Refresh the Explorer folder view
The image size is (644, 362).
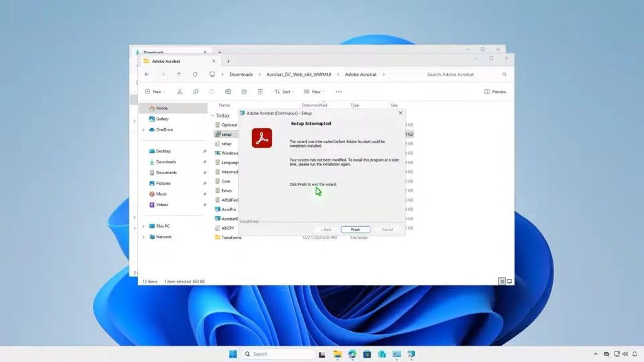click(x=195, y=74)
